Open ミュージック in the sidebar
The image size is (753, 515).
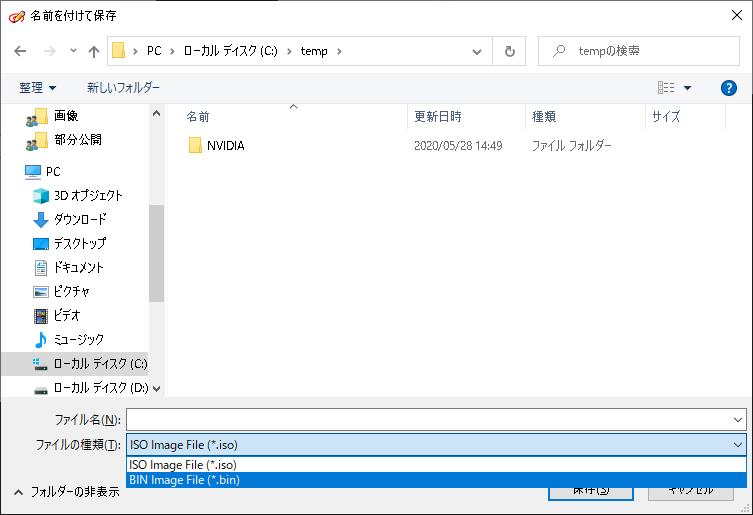click(78, 340)
